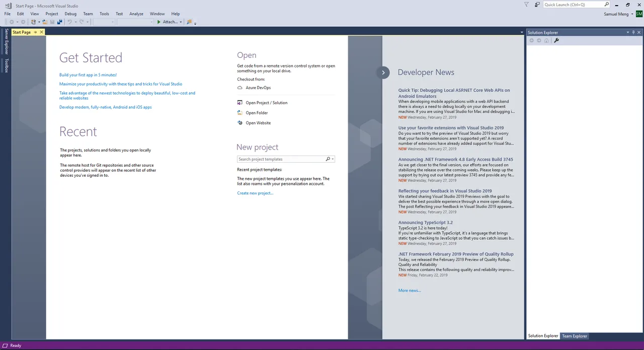Open the notifications filter funnel icon

[x=526, y=5]
